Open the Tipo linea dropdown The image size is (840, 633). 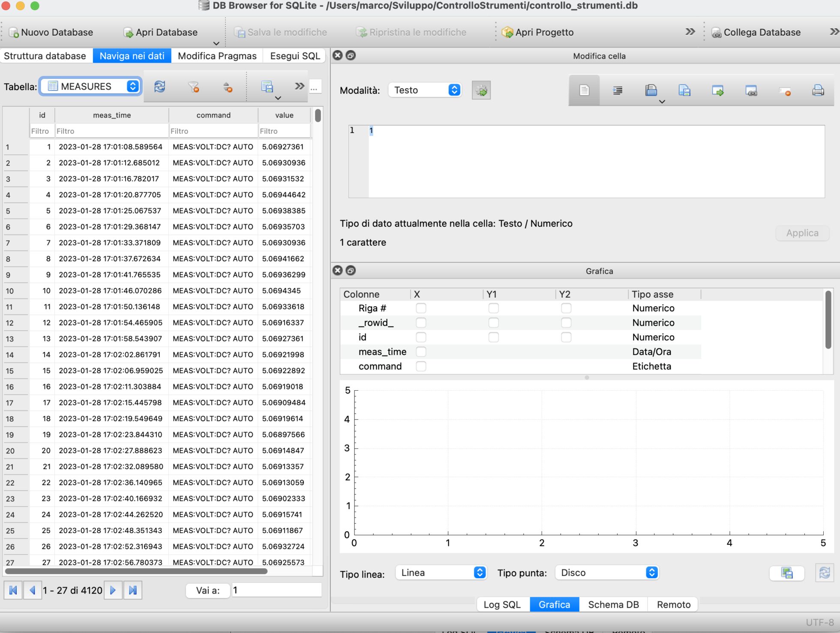[441, 573]
